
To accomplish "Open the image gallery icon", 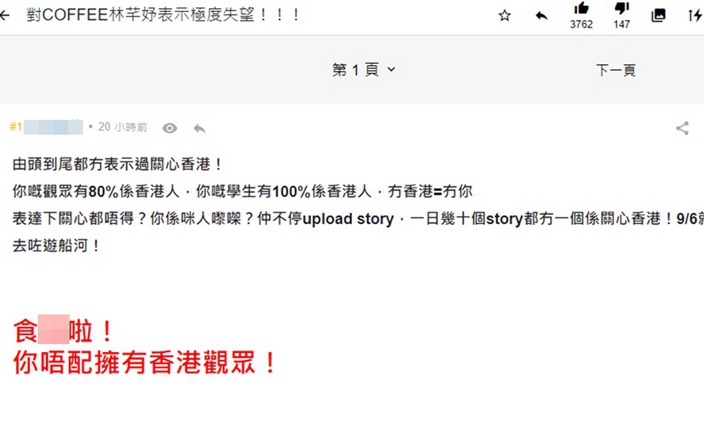I will 658,16.
